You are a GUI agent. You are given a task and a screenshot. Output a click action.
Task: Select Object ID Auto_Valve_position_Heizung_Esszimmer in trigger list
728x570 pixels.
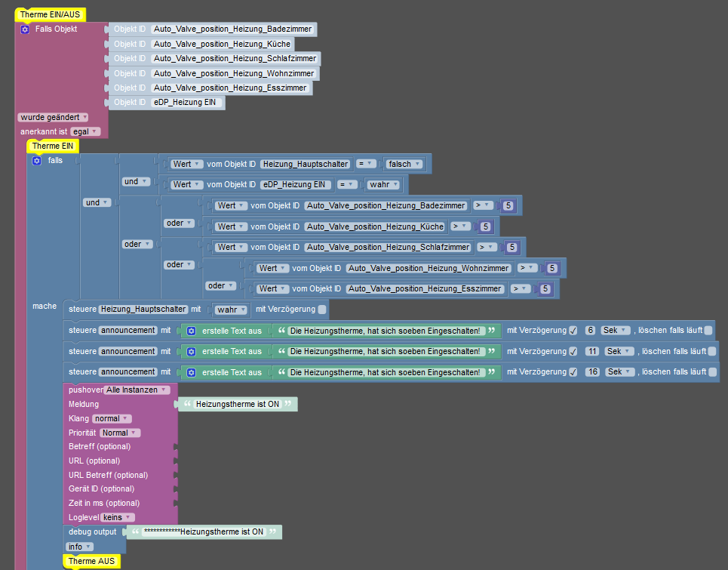(x=230, y=88)
